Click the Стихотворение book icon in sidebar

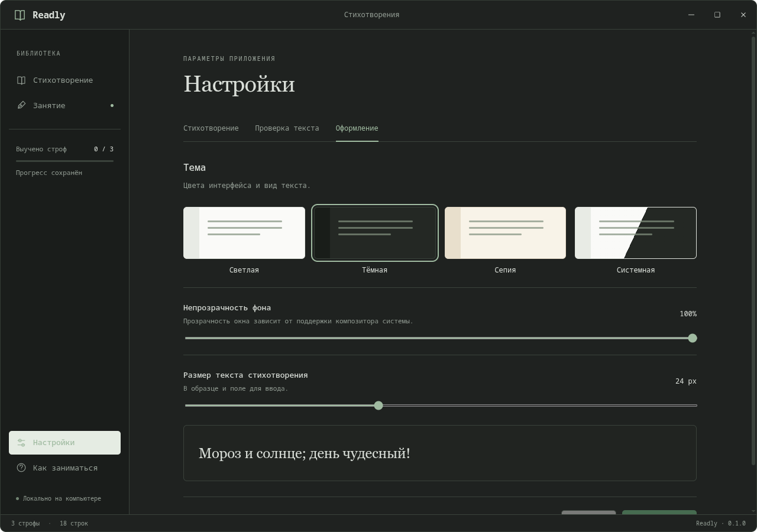(21, 80)
